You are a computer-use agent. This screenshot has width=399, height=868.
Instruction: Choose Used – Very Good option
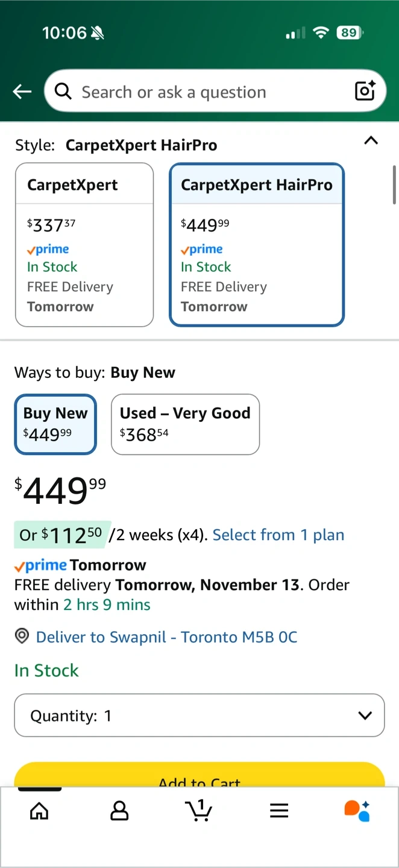tap(185, 424)
